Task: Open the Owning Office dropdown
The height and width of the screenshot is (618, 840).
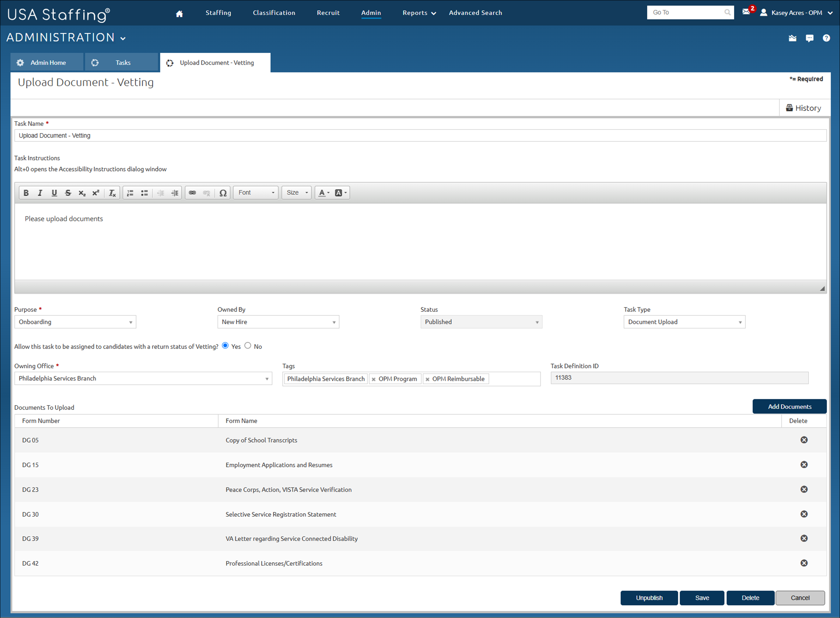Action: (x=143, y=378)
